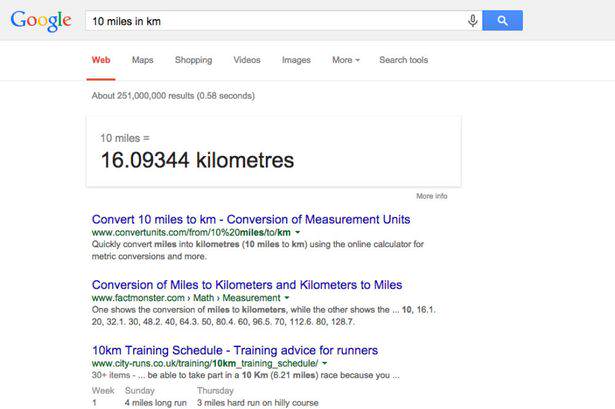615x409 pixels.
Task: Expand the More dropdown menu
Action: [x=346, y=60]
